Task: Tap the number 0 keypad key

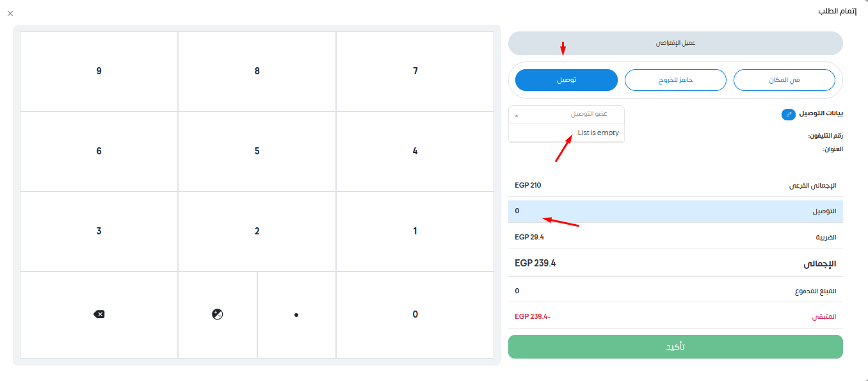Action: (x=415, y=314)
